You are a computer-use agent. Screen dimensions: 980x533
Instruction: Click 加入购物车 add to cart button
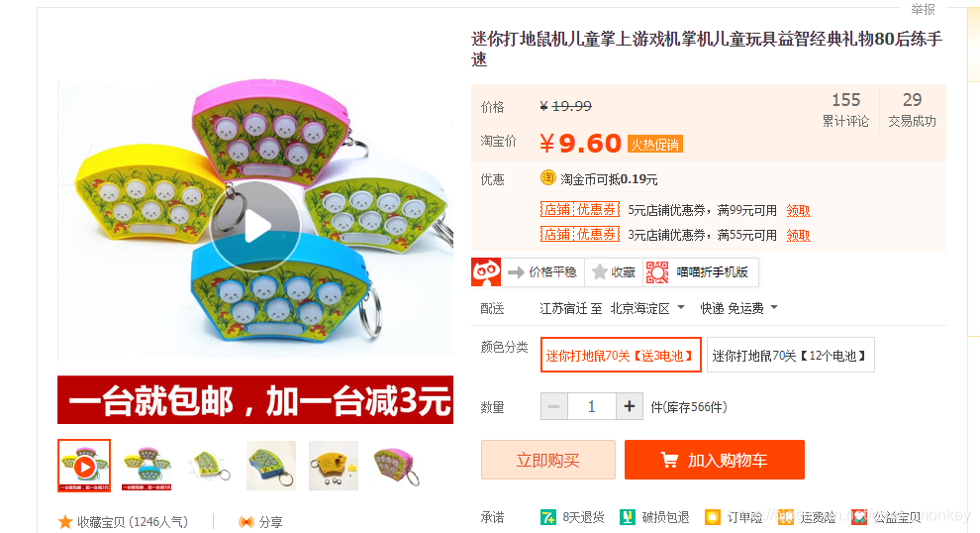click(x=715, y=460)
